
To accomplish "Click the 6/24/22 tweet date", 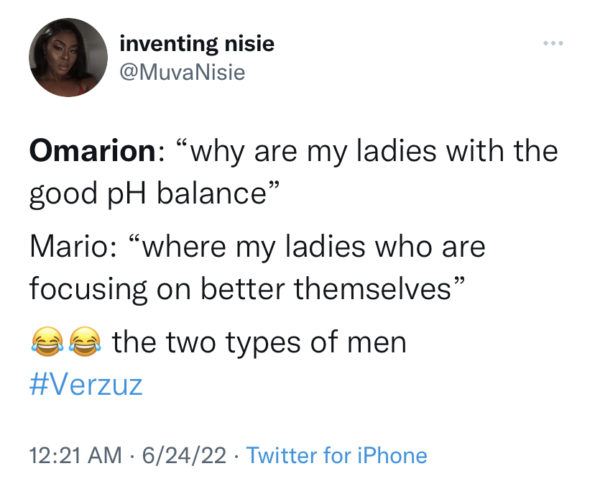I will point(184,455).
